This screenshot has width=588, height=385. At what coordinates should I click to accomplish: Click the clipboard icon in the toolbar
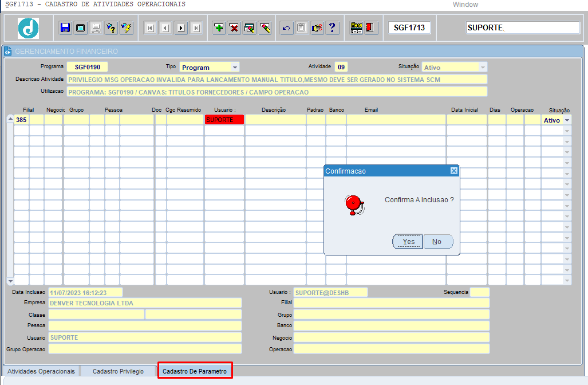click(x=302, y=27)
